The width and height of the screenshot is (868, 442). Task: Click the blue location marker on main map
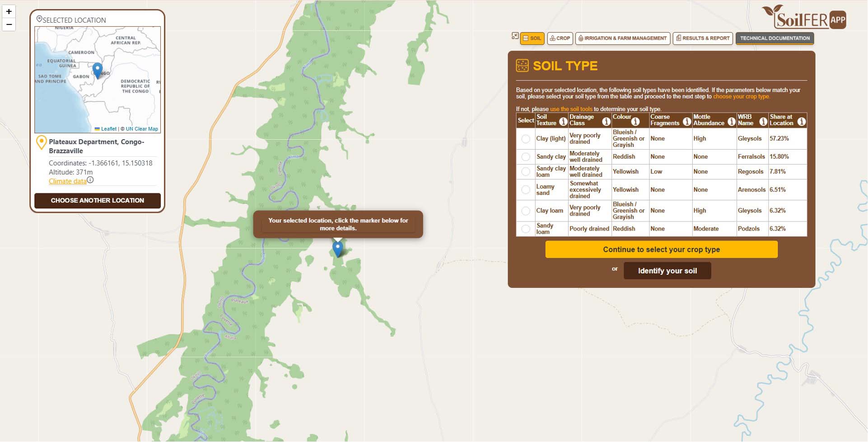pos(337,248)
